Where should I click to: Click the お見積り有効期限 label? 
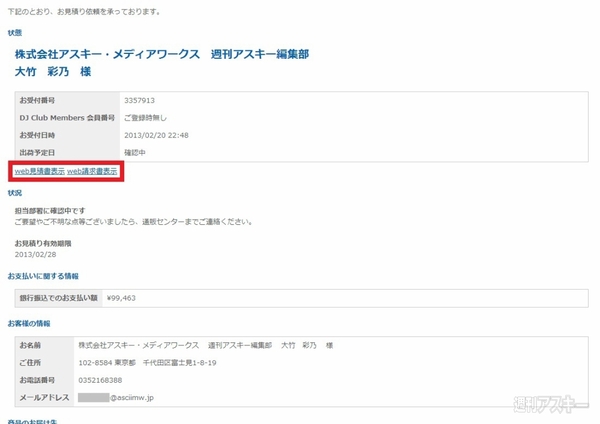(x=43, y=243)
